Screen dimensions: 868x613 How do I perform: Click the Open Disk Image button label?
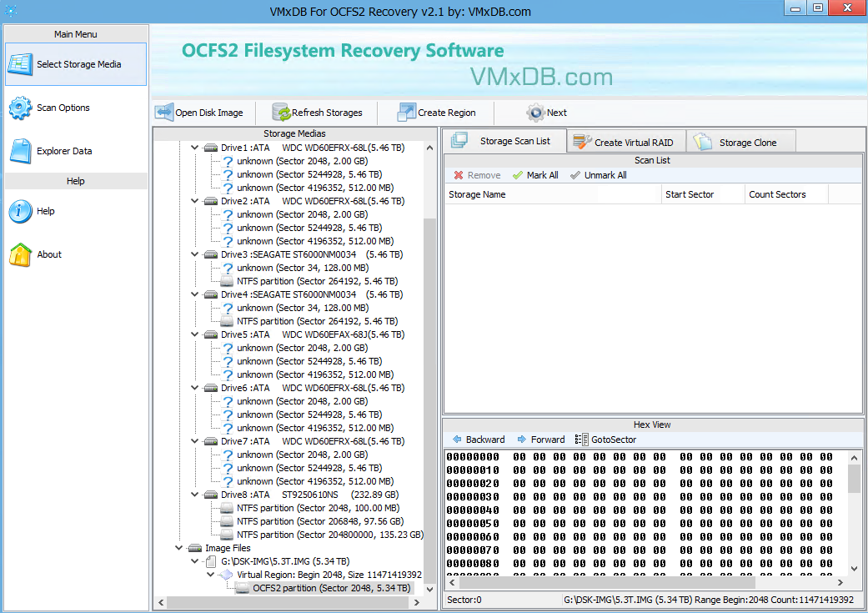click(209, 113)
